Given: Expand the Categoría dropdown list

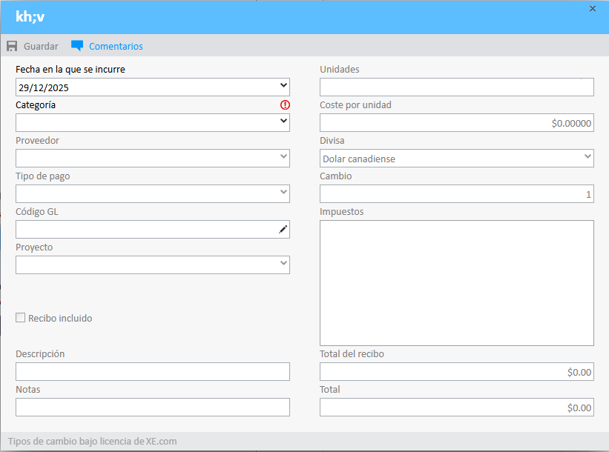Looking at the screenshot, I should [x=284, y=122].
